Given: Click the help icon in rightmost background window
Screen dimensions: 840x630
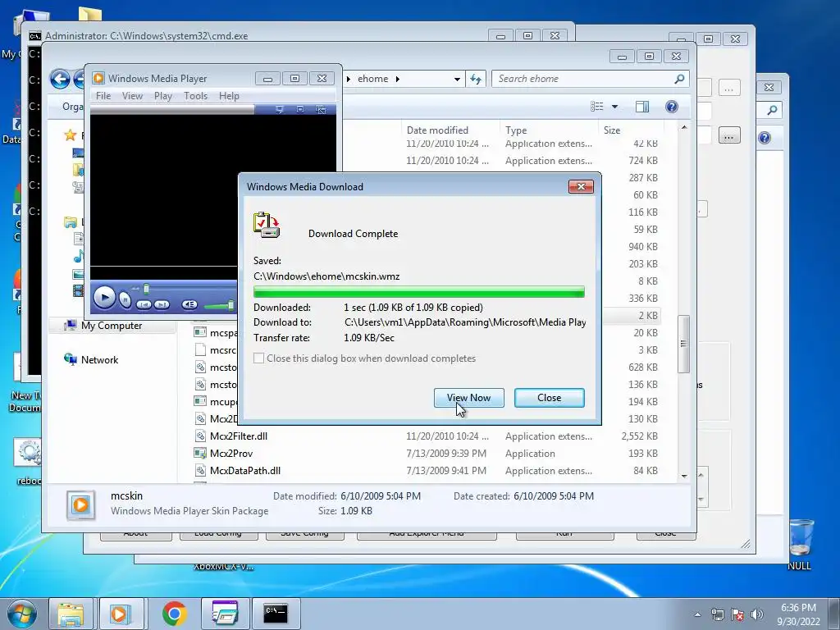Looking at the screenshot, I should (765, 138).
